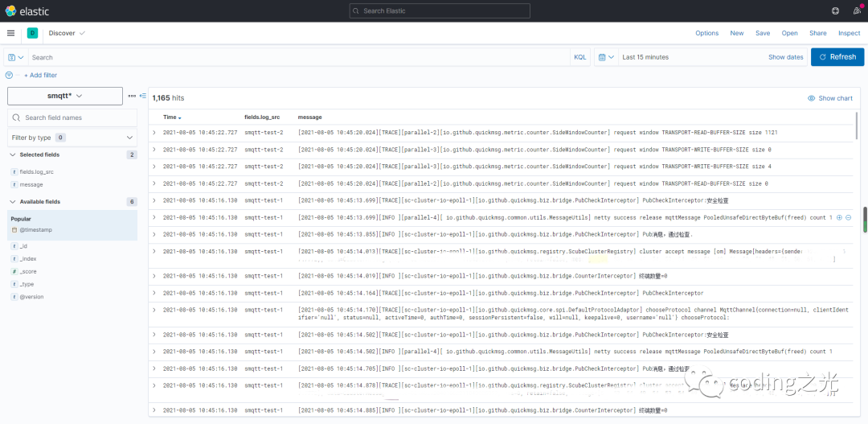Click Last 15 minutes time range
868x424 pixels.
click(645, 57)
